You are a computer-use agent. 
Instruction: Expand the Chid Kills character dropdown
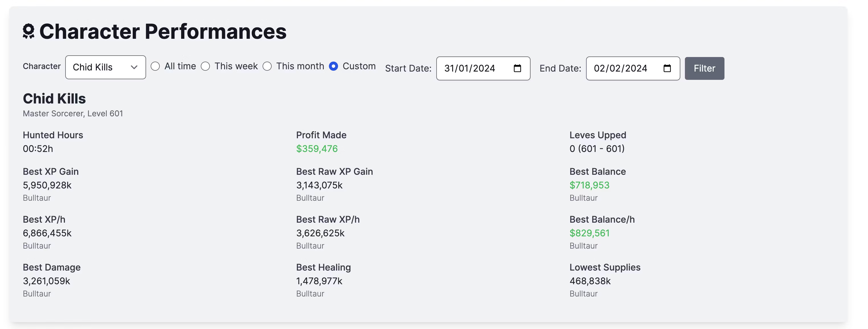(105, 68)
